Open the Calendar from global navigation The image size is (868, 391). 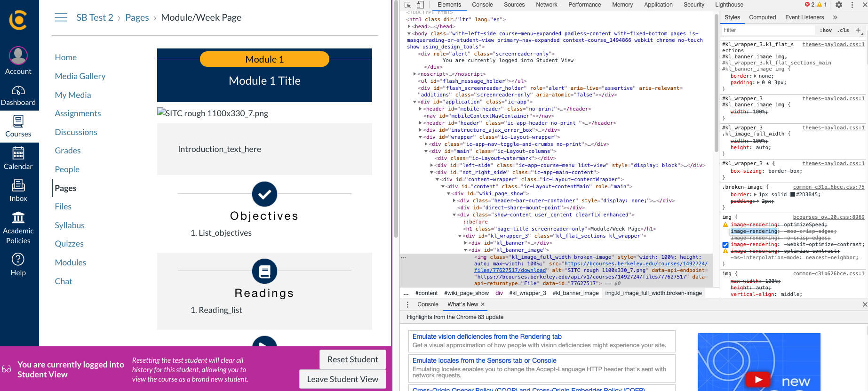pyautogui.click(x=18, y=158)
